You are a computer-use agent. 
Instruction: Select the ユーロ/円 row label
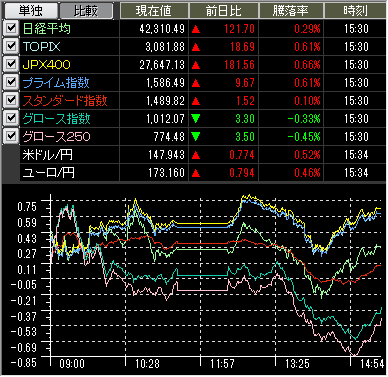[x=49, y=173]
